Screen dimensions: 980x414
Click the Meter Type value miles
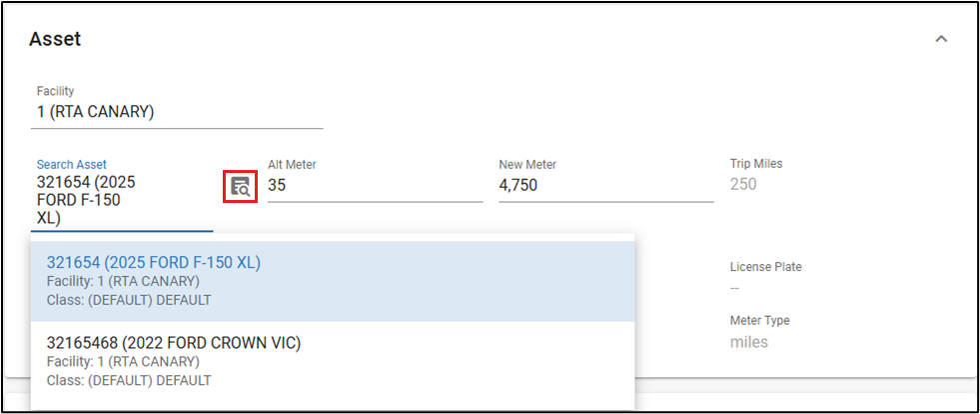[749, 342]
